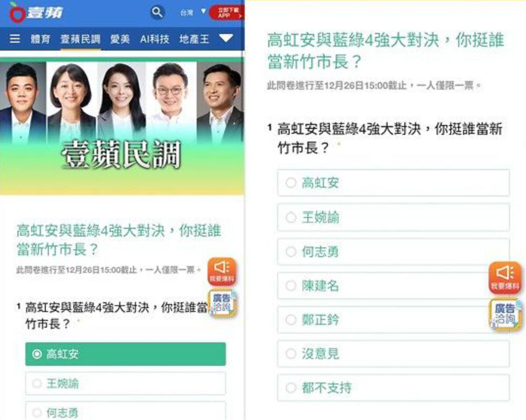
Task: Choose 沒意見 option in poll
Action: click(393, 353)
